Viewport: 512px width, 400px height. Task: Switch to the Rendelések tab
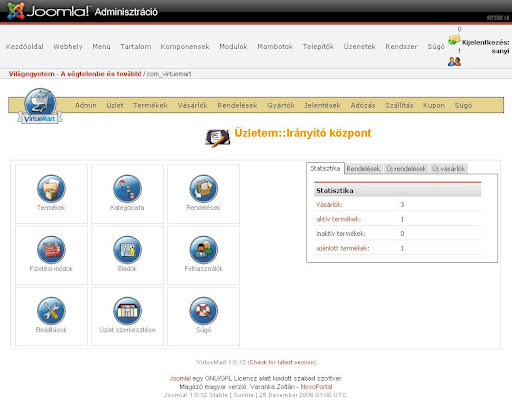pos(363,169)
